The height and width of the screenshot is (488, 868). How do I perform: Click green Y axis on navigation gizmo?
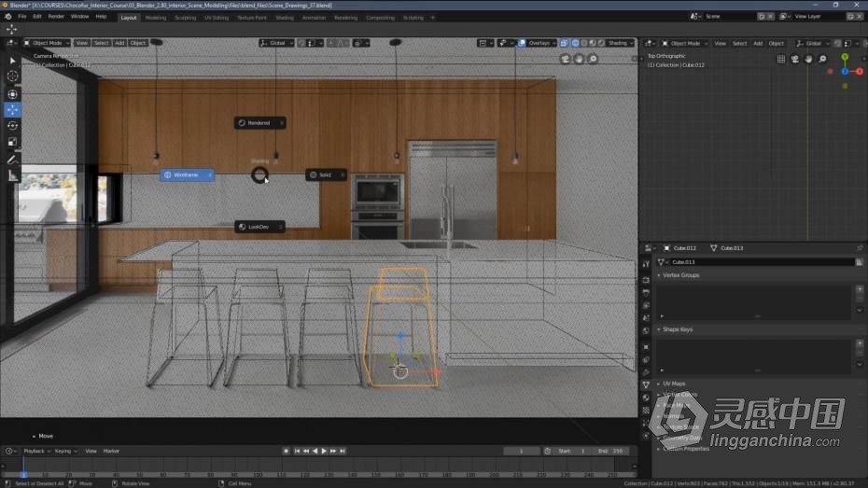[845, 57]
